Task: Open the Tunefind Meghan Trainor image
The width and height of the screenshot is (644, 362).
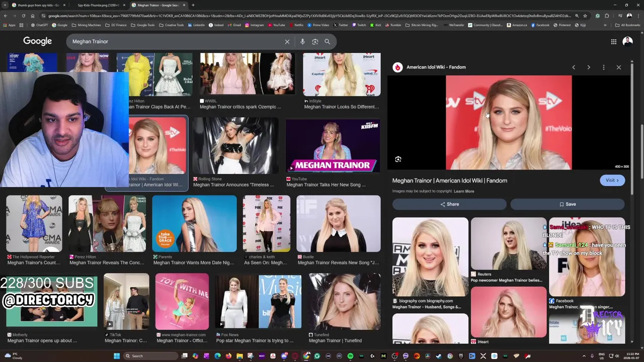Action: (345, 302)
